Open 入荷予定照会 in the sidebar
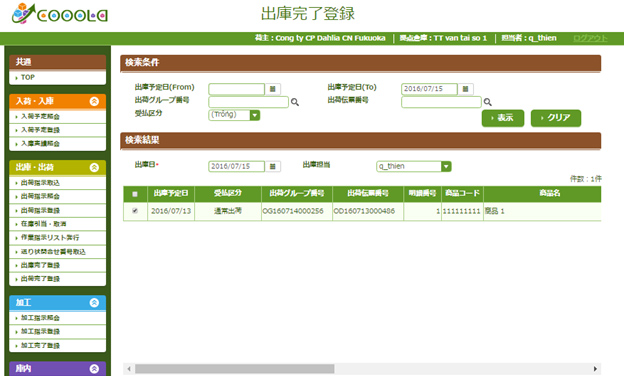 tap(58, 117)
